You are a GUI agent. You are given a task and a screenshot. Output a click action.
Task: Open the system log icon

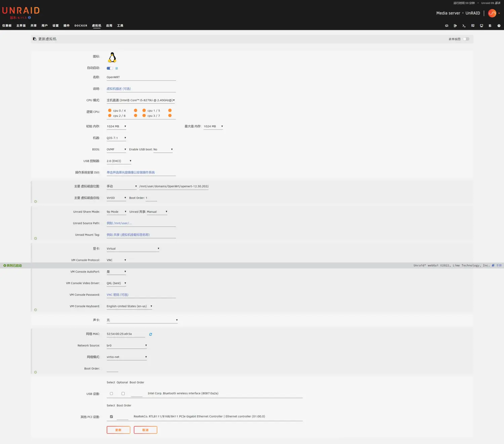(x=490, y=26)
